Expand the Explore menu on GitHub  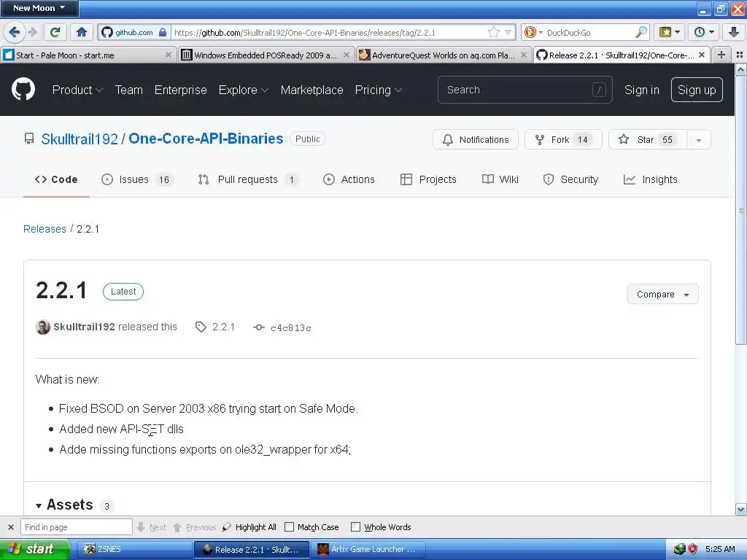pos(244,90)
